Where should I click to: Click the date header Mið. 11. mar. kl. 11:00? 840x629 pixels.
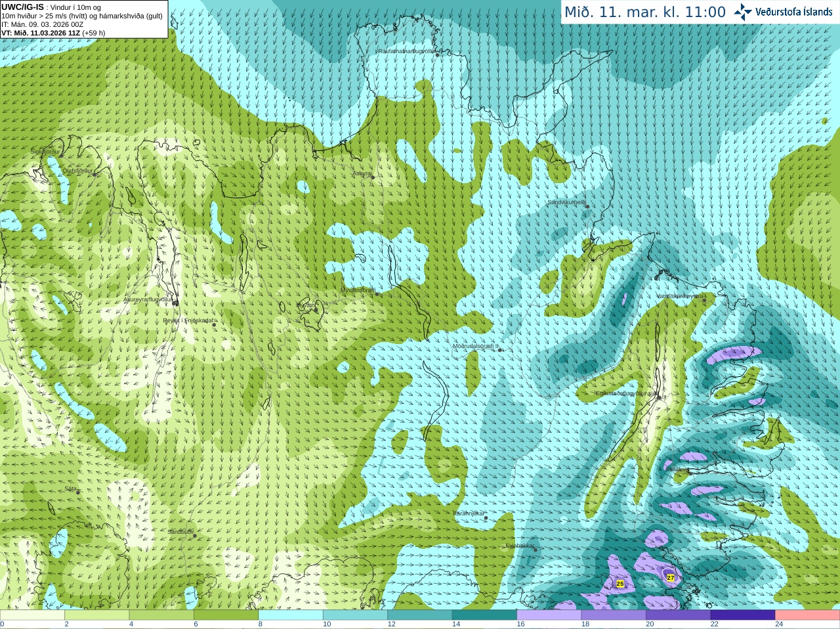(645, 12)
